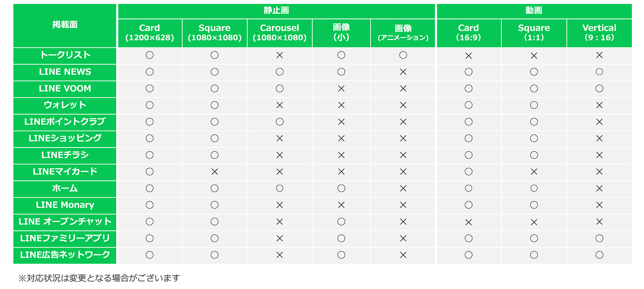Viewport: 644px width, 289px height.
Task: Click the circle for LINE Monary under Card (1200×628)
Action: [150, 205]
